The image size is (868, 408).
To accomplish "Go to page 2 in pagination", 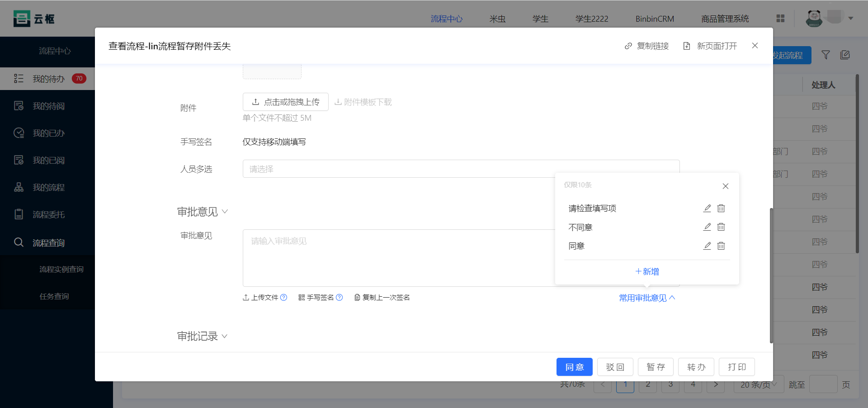I will [648, 384].
